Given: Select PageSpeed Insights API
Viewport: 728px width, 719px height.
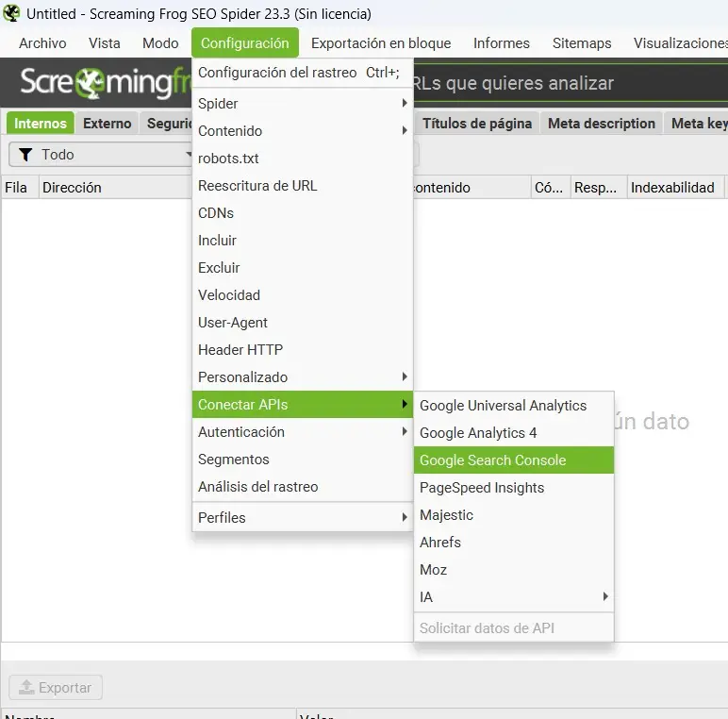Looking at the screenshot, I should pos(514,488).
